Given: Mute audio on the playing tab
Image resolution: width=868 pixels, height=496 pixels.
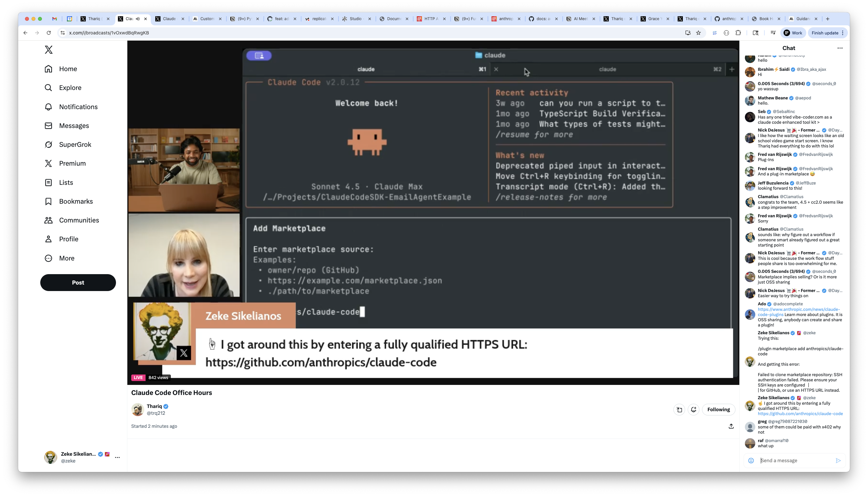Looking at the screenshot, I should [x=138, y=19].
